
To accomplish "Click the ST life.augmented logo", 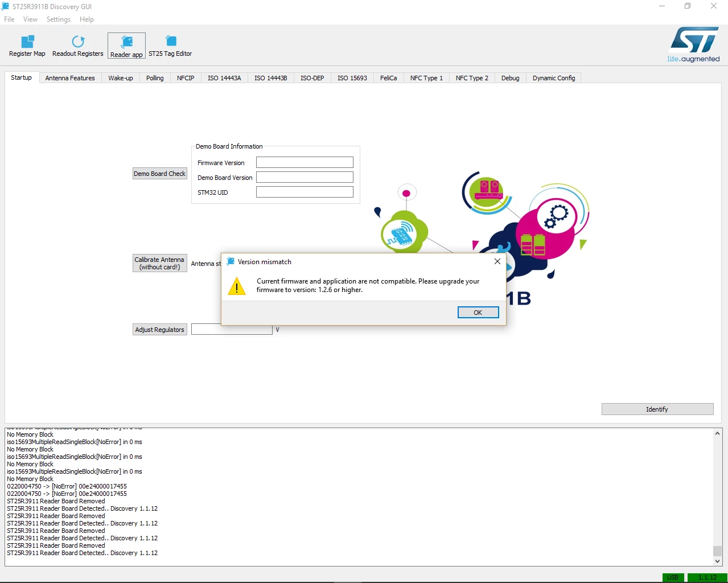I will [694, 44].
